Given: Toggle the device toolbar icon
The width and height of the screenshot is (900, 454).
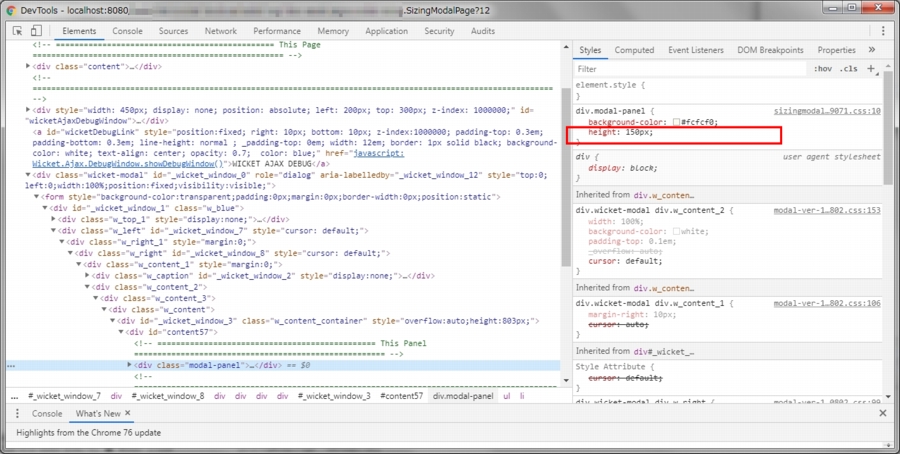Looking at the screenshot, I should 36,31.
